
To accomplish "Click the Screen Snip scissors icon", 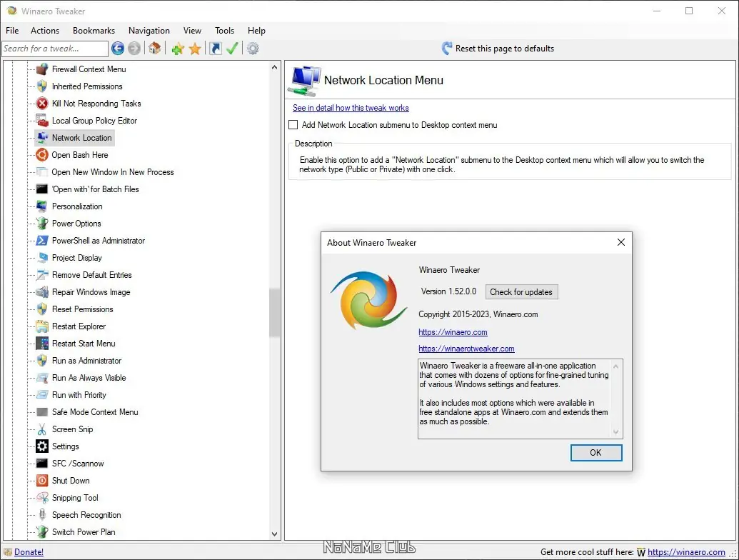I will click(x=42, y=429).
